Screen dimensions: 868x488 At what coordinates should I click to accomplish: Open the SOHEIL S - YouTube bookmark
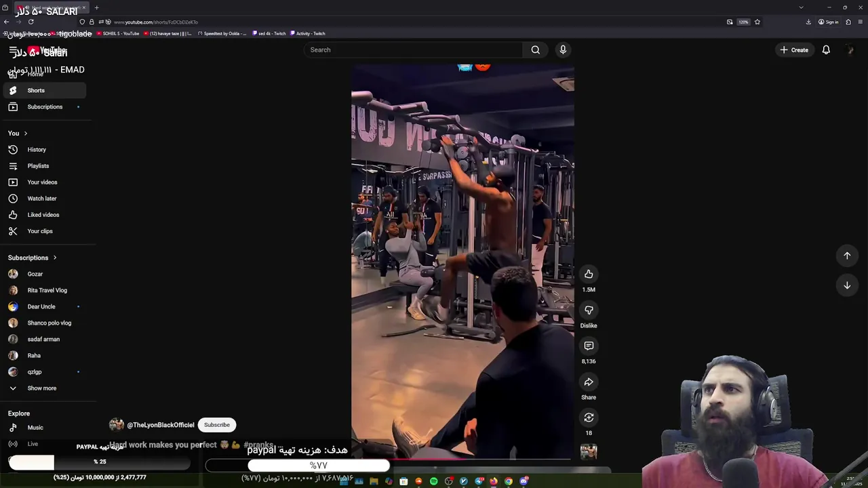118,33
